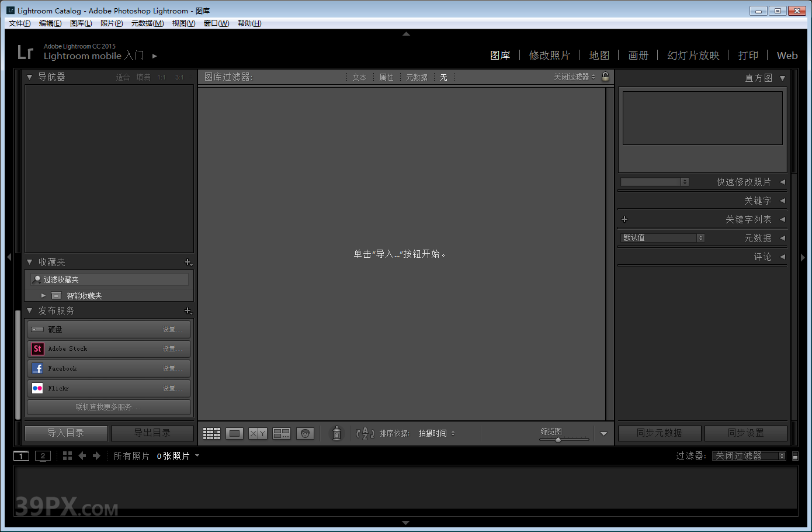Open toolbar content dropdown arrow
Screen dimensions: 812x532
pyautogui.click(x=603, y=434)
